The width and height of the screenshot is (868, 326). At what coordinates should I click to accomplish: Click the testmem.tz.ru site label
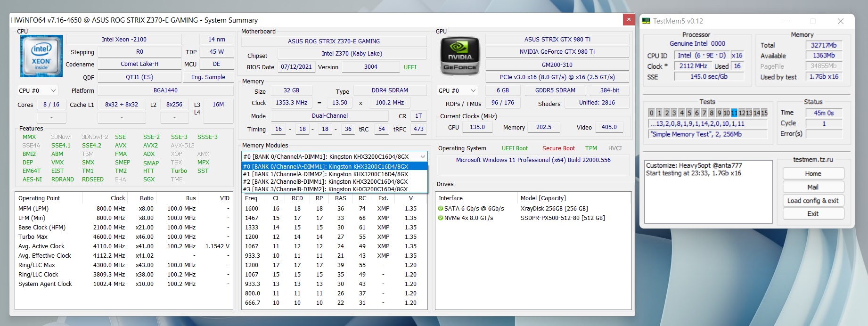click(x=813, y=160)
